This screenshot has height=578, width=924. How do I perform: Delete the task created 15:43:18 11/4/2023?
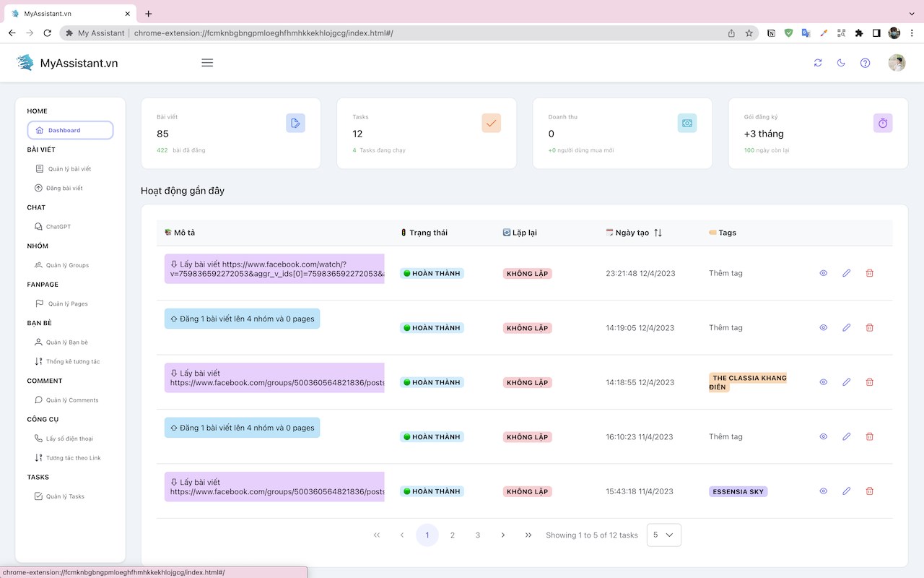click(x=869, y=491)
